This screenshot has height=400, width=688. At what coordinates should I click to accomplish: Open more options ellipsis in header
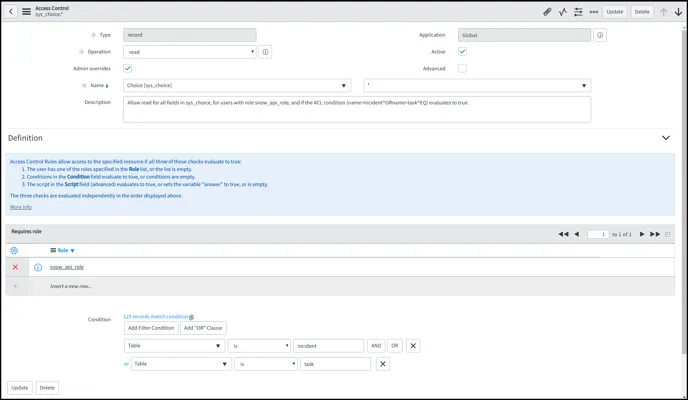tap(594, 12)
